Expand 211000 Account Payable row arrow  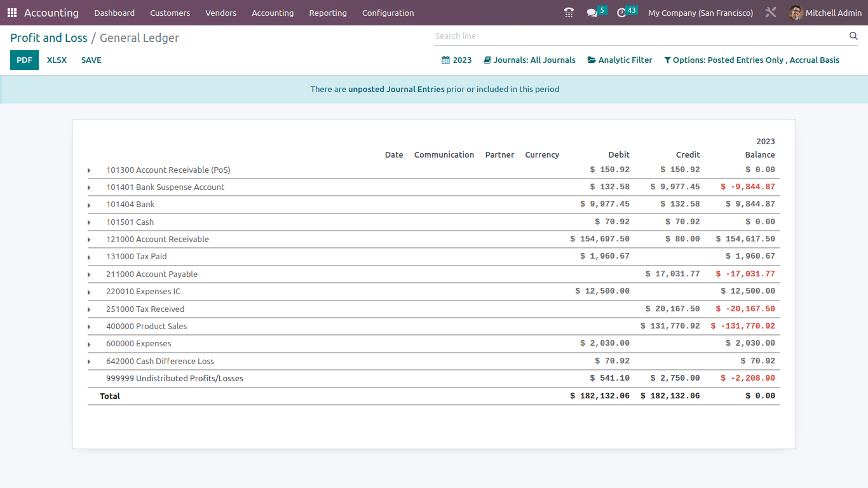point(89,274)
